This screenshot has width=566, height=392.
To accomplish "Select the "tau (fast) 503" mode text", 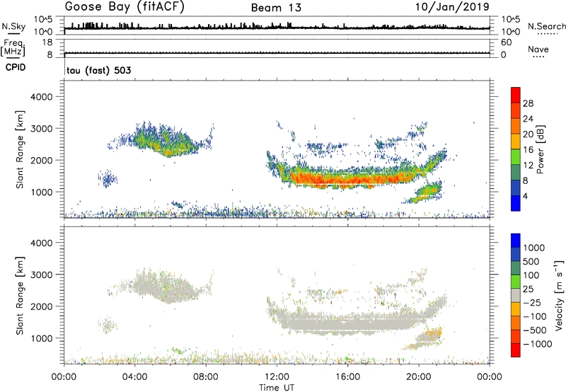I will pos(99,70).
